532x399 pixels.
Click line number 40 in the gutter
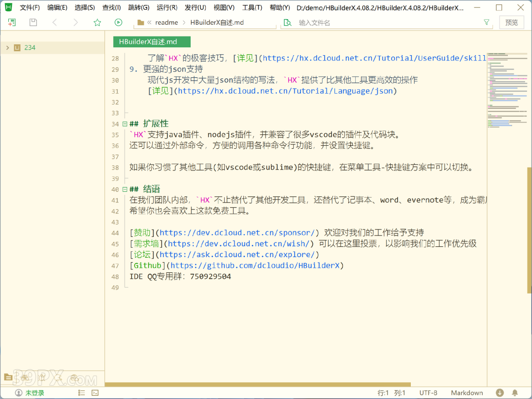coord(115,190)
